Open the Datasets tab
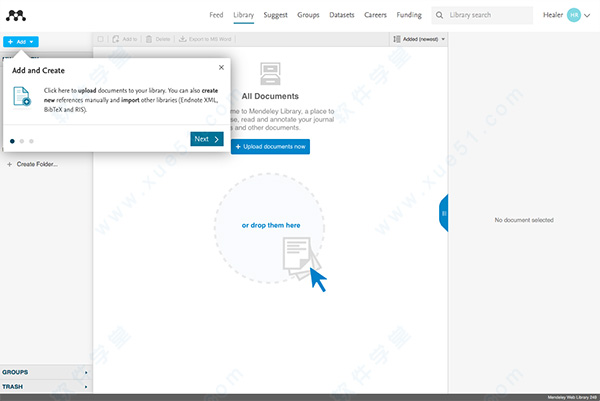The image size is (600, 401). (342, 15)
